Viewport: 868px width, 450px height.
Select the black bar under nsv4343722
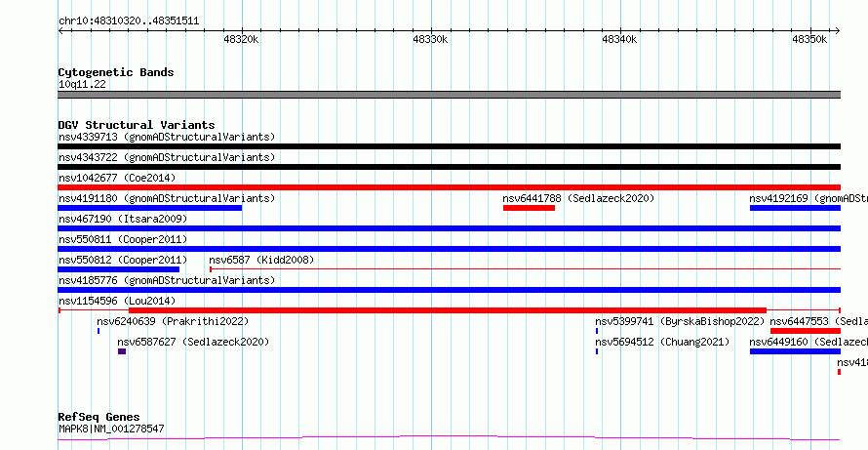[x=449, y=167]
